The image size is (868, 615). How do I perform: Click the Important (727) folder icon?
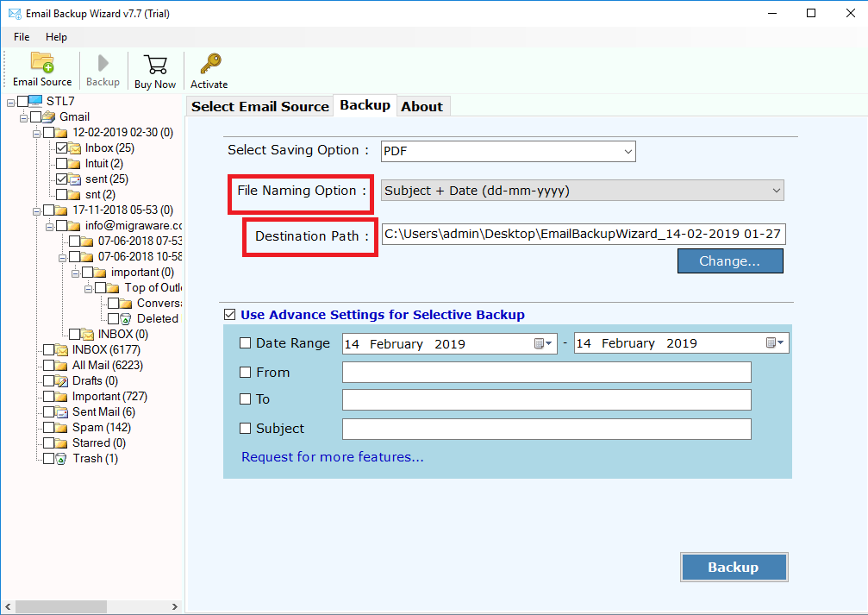coord(61,396)
